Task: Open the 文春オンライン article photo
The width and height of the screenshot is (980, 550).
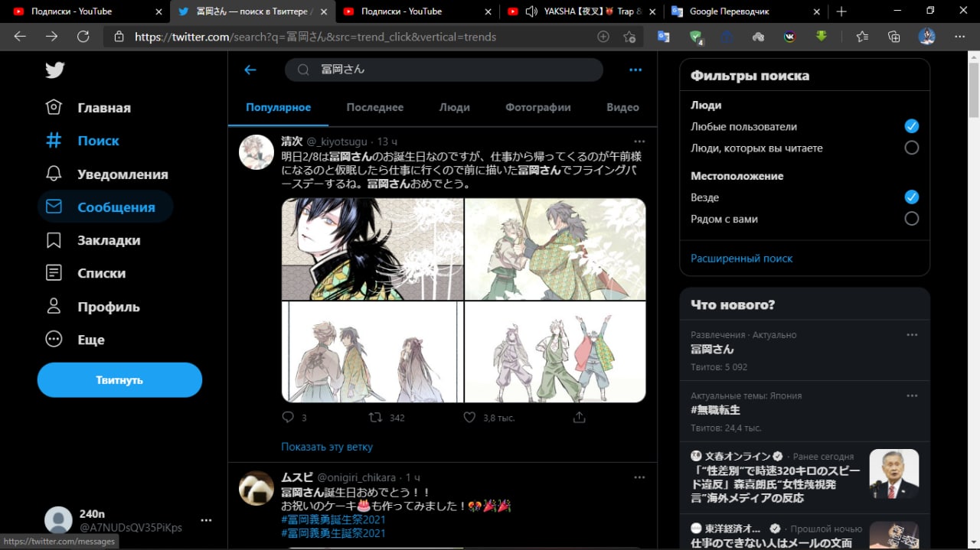Action: pyautogui.click(x=894, y=474)
